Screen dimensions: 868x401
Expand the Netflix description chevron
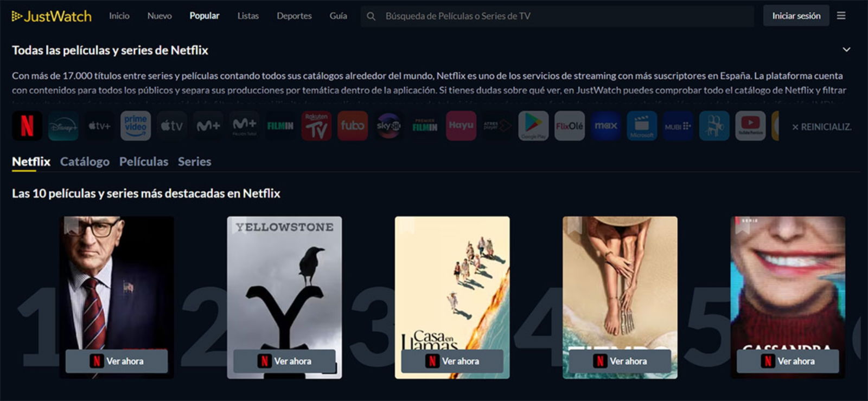(x=846, y=49)
